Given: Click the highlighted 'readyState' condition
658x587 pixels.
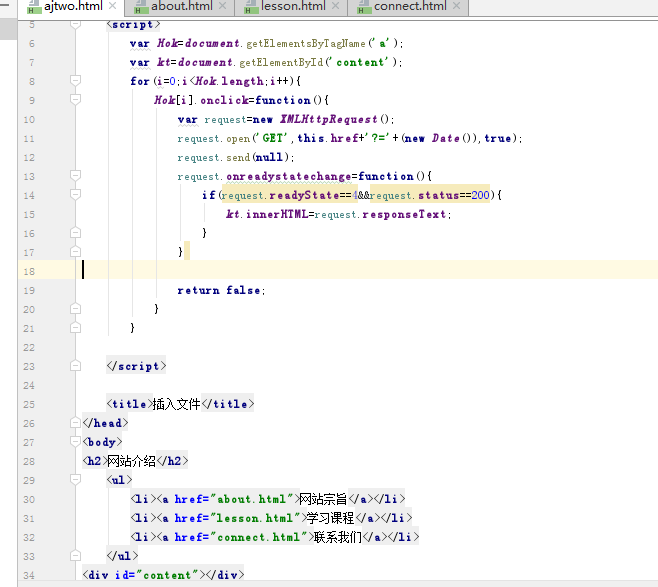Looking at the screenshot, I should pos(290,196).
